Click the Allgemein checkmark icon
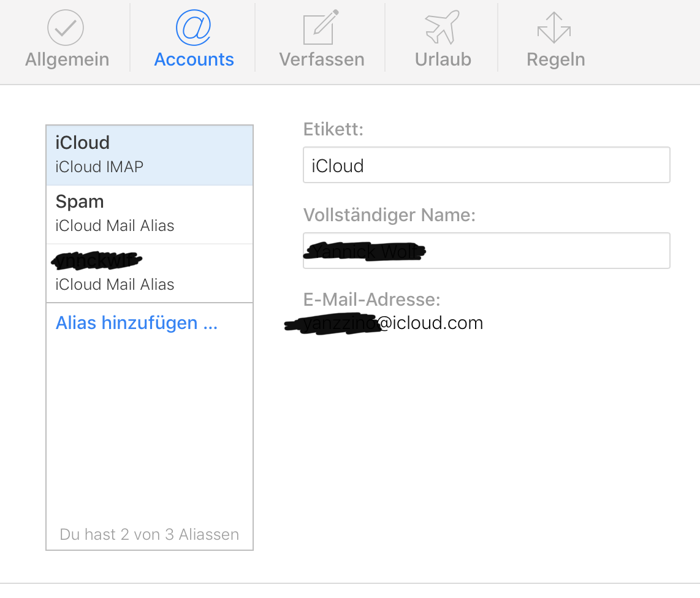Screen dimensions: 700x598 coord(66,28)
